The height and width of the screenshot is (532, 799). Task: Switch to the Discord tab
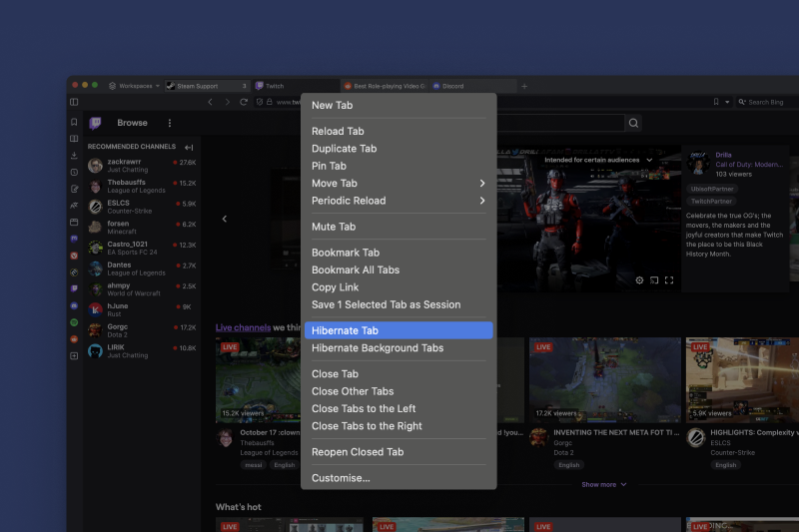pos(472,86)
